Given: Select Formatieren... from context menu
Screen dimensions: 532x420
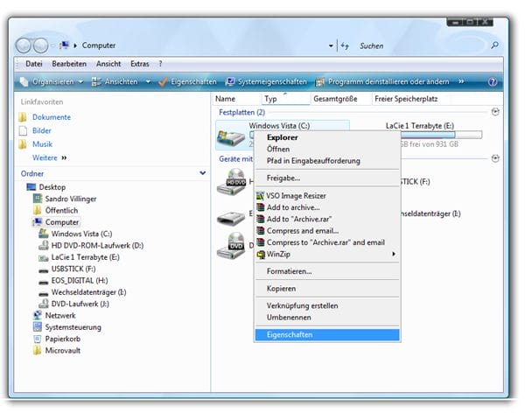Looking at the screenshot, I should pos(290,271).
